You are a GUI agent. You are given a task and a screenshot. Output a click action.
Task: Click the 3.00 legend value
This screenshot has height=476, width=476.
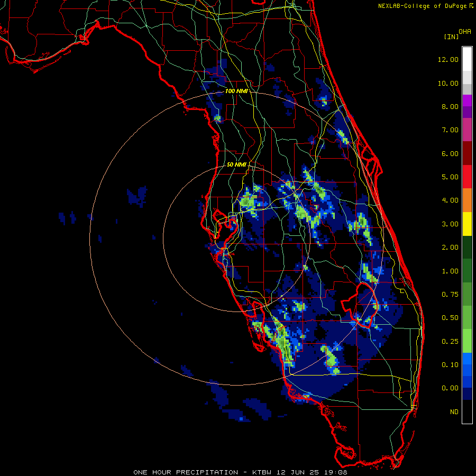coord(450,224)
